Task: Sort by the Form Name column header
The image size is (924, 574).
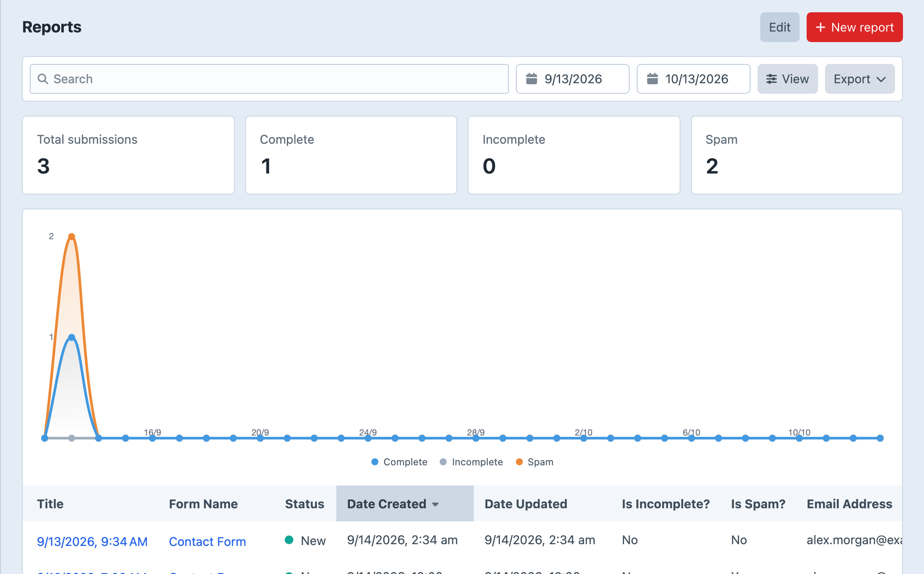Action: (x=203, y=504)
